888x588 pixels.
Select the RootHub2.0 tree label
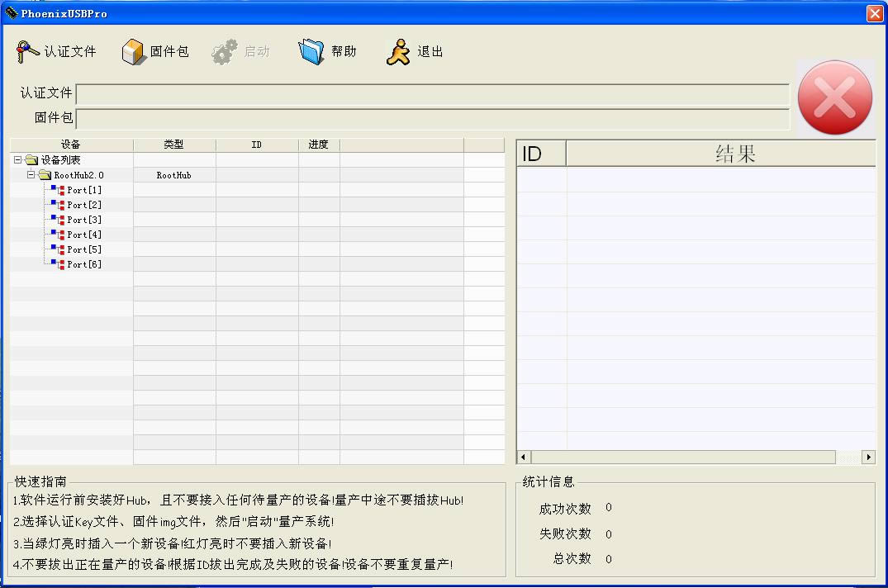pyautogui.click(x=78, y=175)
